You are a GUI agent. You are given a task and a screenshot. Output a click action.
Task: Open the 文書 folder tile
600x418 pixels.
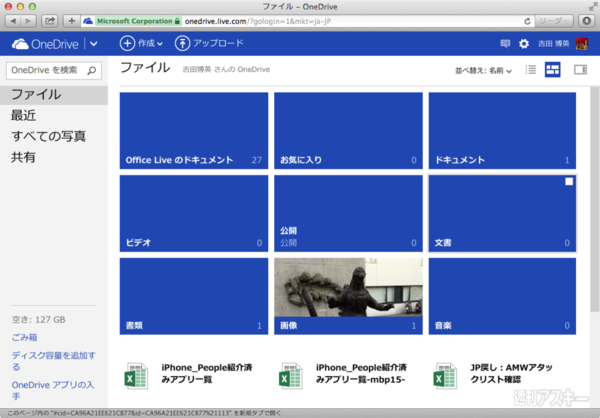[502, 214]
